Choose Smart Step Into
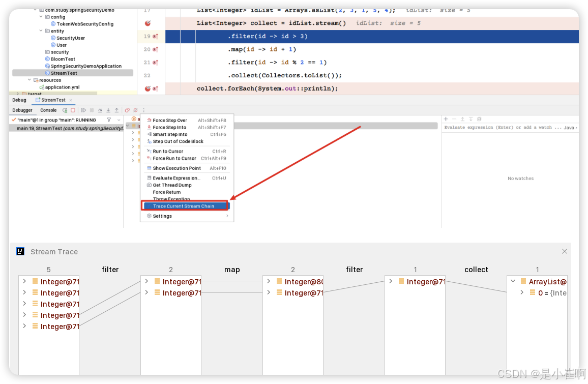The height and width of the screenshot is (384, 588). [187, 134]
